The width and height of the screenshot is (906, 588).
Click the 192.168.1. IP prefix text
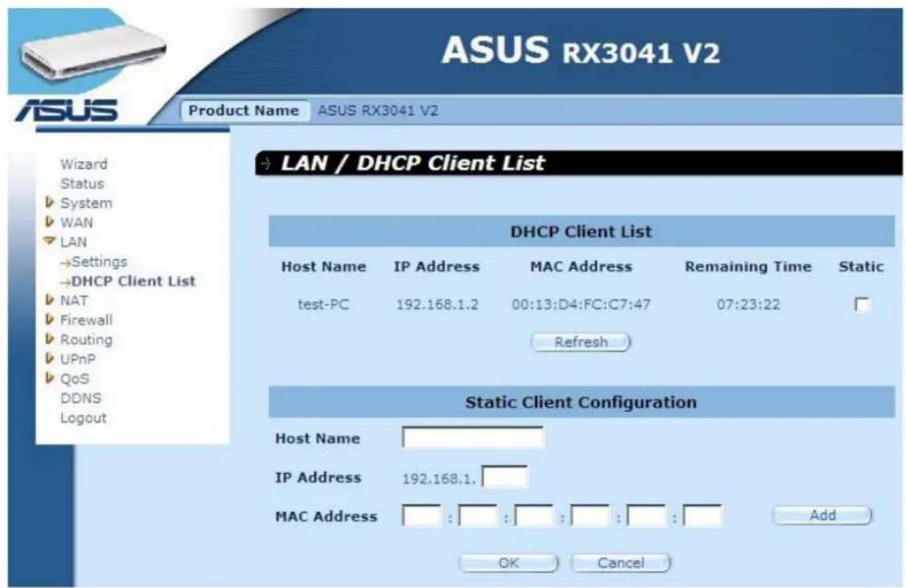click(439, 479)
